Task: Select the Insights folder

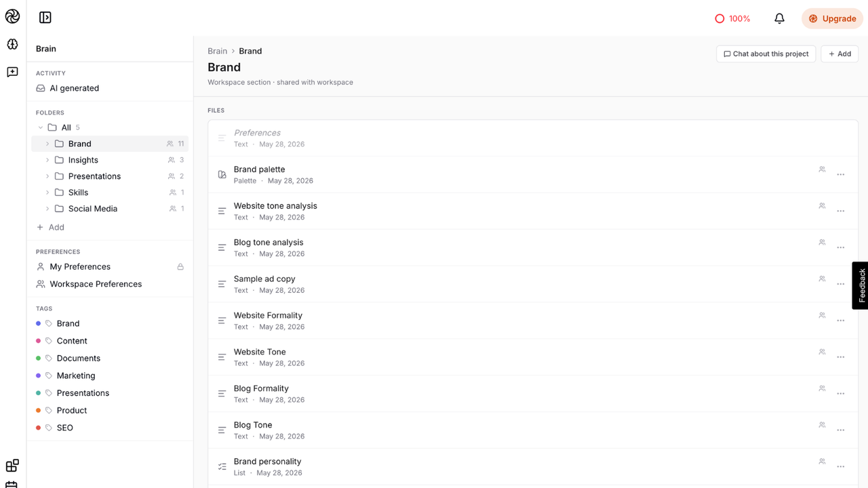Action: pos(109,160)
